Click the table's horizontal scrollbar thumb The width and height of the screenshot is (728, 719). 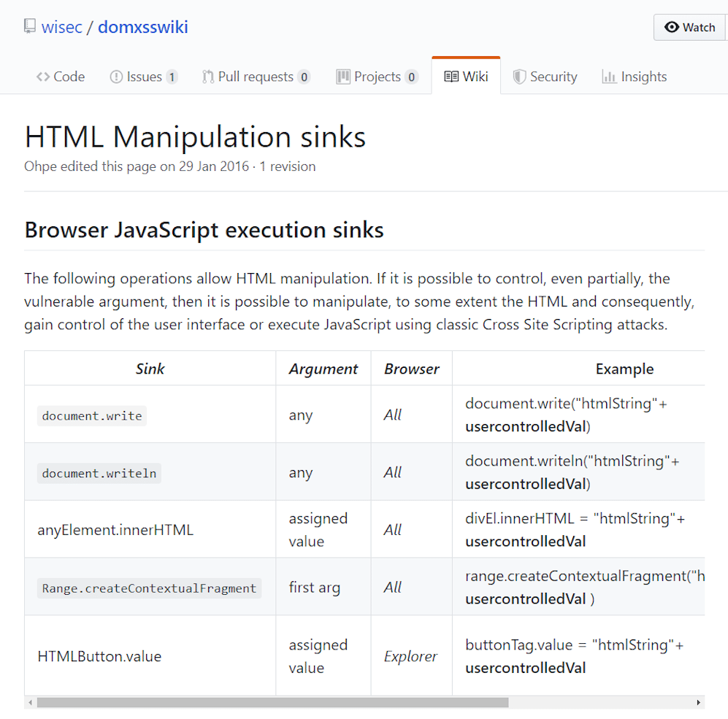272,702
